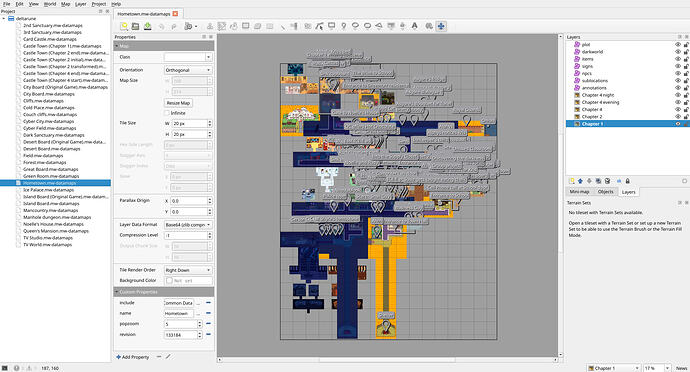Collapse the Custom Properties section
The height and width of the screenshot is (372, 690).
pyautogui.click(x=117, y=292)
